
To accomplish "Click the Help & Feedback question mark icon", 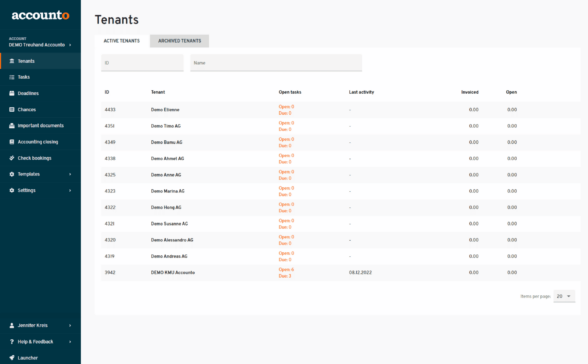I will [12, 342].
